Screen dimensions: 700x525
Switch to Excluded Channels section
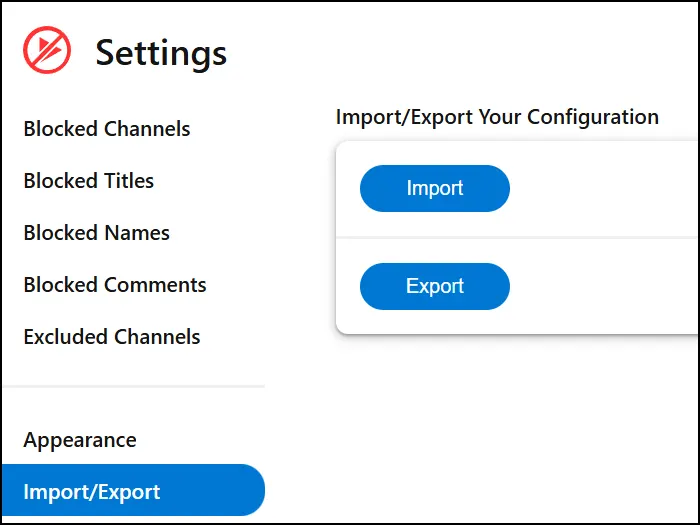(x=112, y=337)
